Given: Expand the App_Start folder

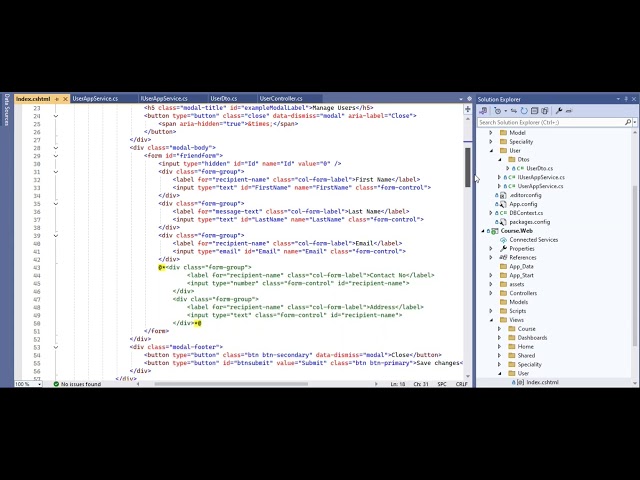Looking at the screenshot, I should pyautogui.click(x=491, y=276).
